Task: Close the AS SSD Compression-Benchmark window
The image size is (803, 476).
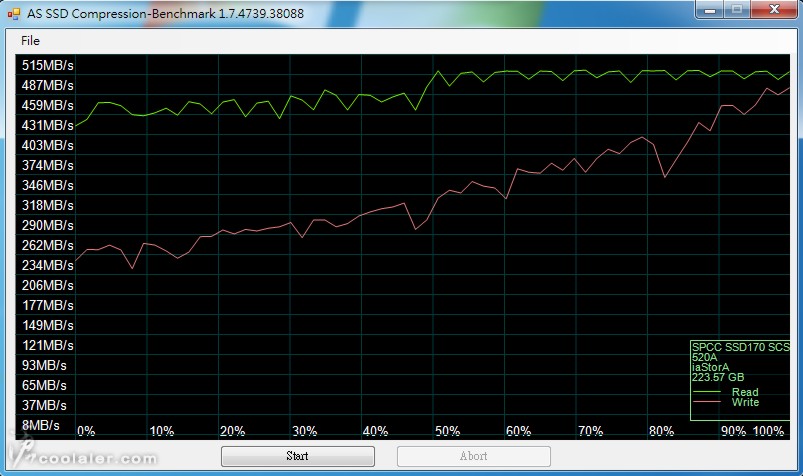Action: [x=774, y=9]
